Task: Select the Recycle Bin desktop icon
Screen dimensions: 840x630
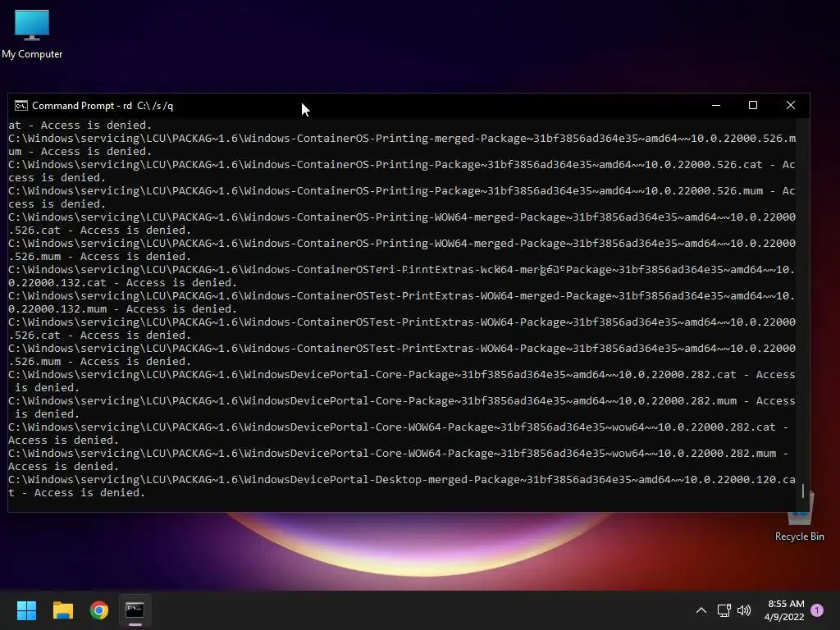Action: (799, 515)
